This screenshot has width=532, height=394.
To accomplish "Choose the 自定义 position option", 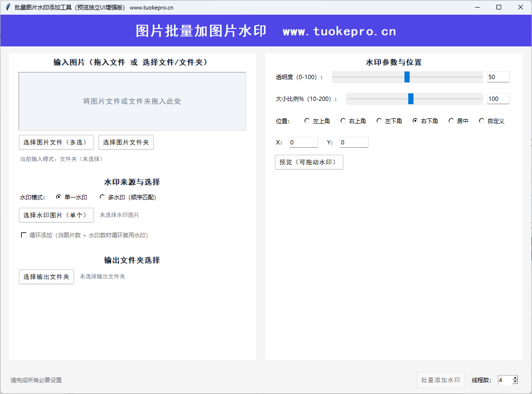I will coord(482,121).
